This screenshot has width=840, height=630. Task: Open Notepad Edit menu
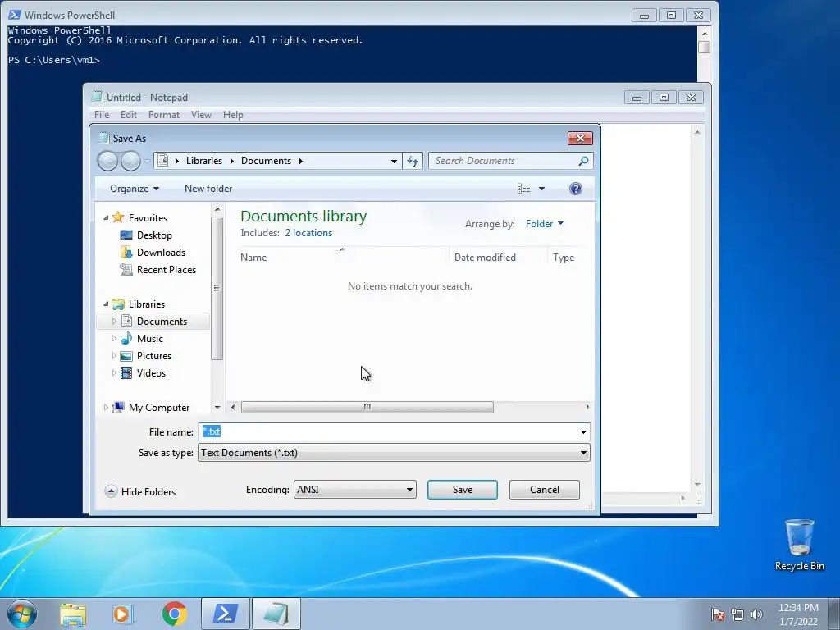tap(129, 115)
